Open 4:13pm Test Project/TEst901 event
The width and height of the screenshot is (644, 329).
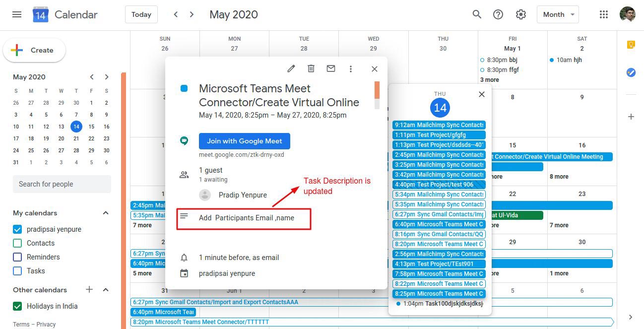coord(439,264)
